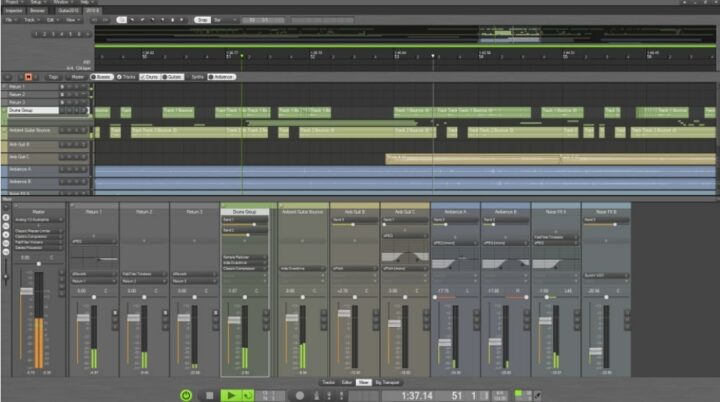Toggle the Ambience filter chip

[222, 76]
